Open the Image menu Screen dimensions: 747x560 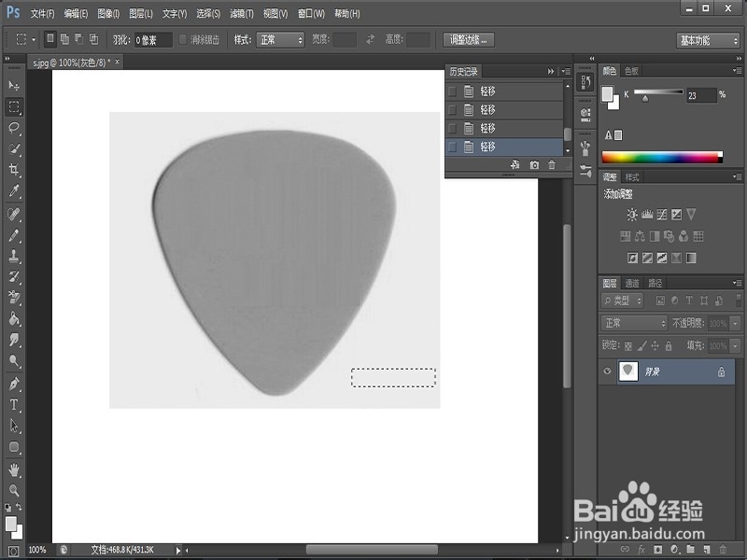(108, 14)
